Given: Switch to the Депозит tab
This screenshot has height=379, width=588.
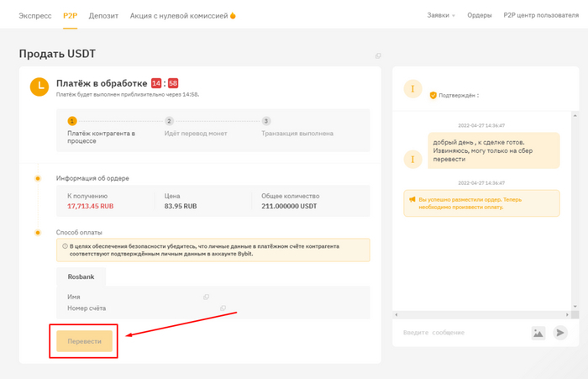Looking at the screenshot, I should pos(103,15).
